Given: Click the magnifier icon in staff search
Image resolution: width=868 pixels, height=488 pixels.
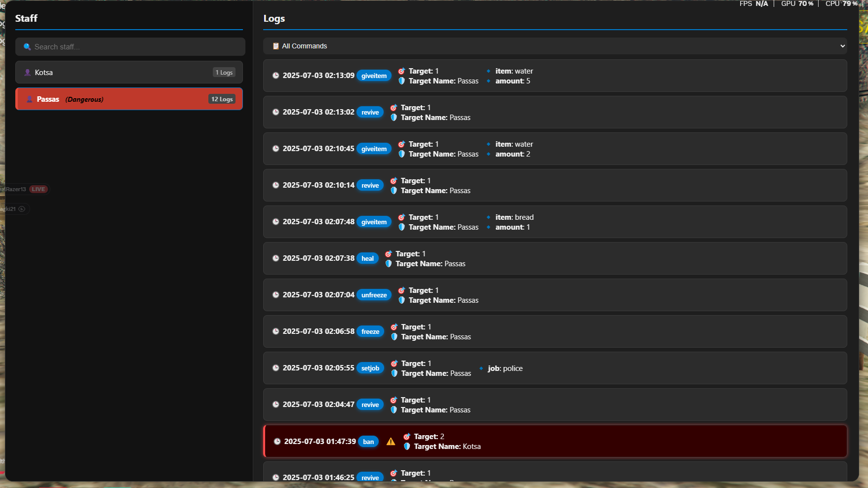Looking at the screenshot, I should (27, 47).
